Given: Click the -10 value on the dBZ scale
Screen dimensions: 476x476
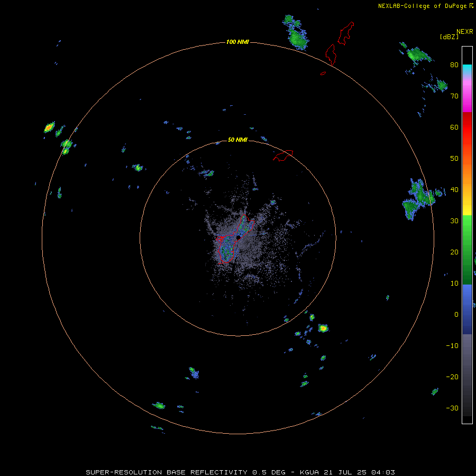Looking at the screenshot, I should 452,346.
